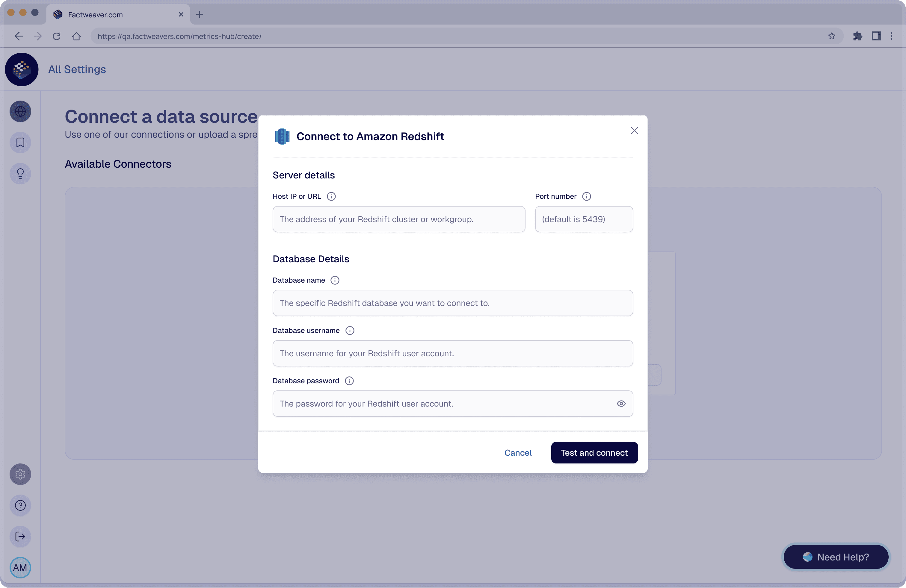Open the bookmark icon in sidebar
This screenshot has width=906, height=588.
coord(20,143)
